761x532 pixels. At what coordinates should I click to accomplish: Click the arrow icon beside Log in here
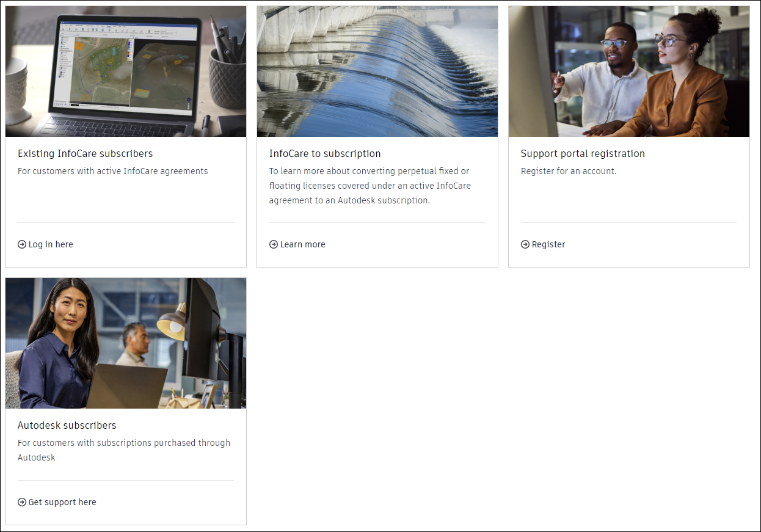pos(22,244)
